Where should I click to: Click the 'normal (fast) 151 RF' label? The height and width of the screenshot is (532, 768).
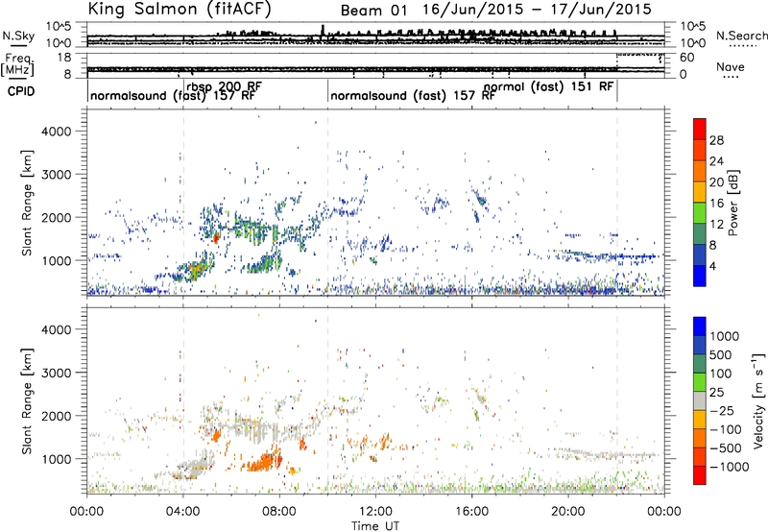548,86
